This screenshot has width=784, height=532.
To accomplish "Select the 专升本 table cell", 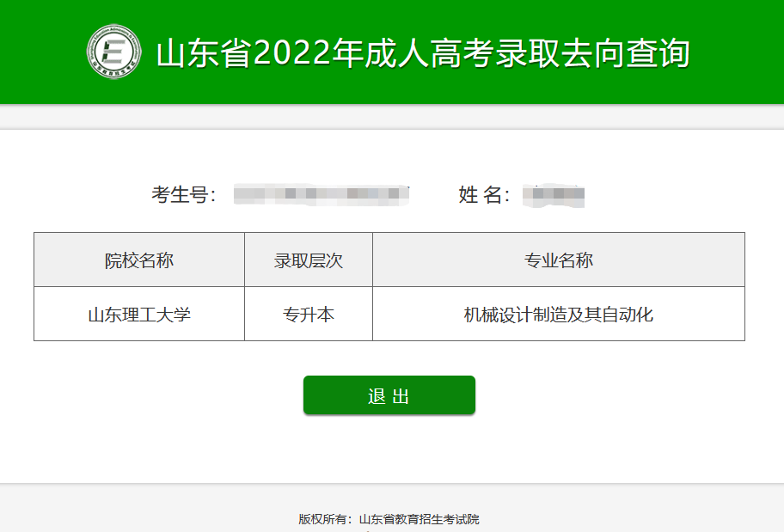I will click(x=309, y=314).
